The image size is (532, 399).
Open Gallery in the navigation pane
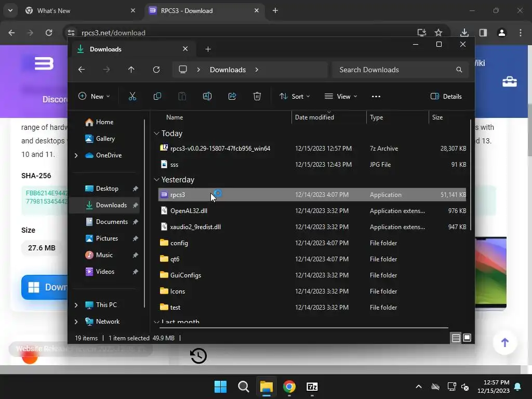[x=105, y=138]
